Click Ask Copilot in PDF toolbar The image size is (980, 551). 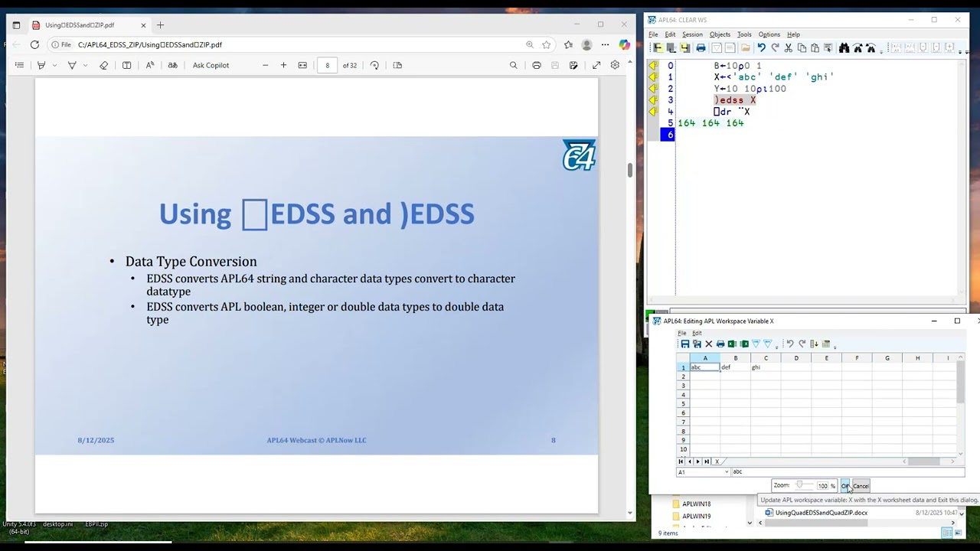[x=211, y=65]
